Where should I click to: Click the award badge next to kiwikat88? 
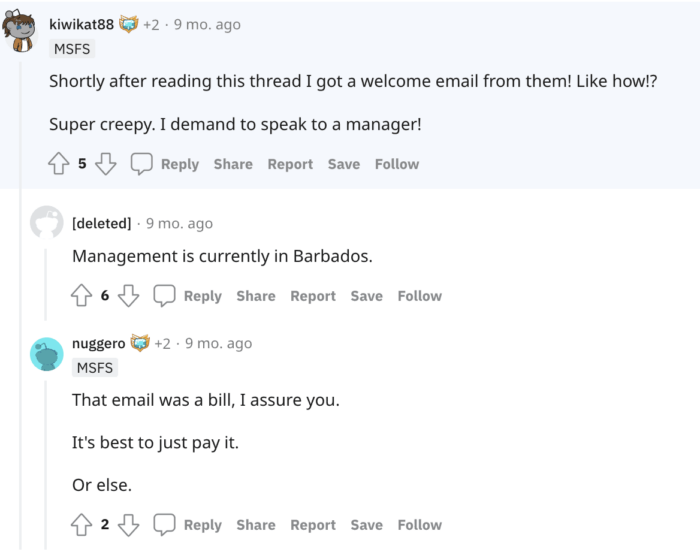(129, 24)
